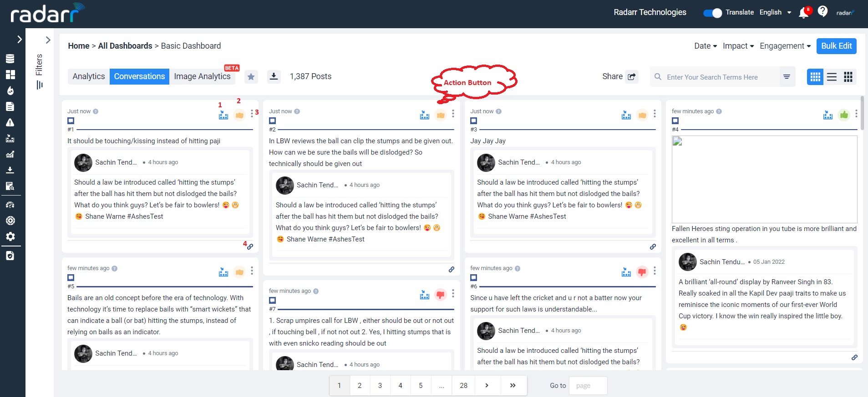Jump to last page double arrow
Screen dimensions: 868x397
pos(513,386)
